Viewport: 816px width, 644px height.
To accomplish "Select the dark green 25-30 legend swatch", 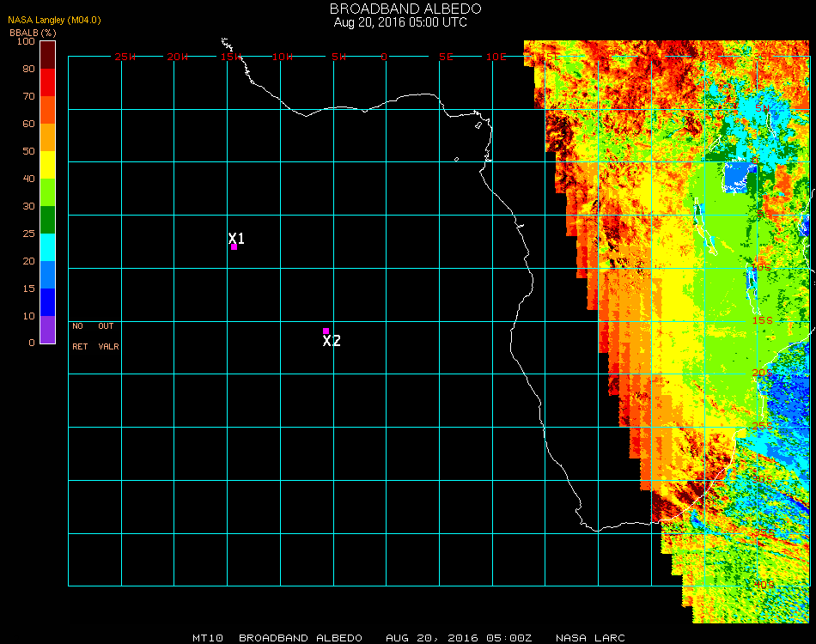I will pyautogui.click(x=47, y=220).
